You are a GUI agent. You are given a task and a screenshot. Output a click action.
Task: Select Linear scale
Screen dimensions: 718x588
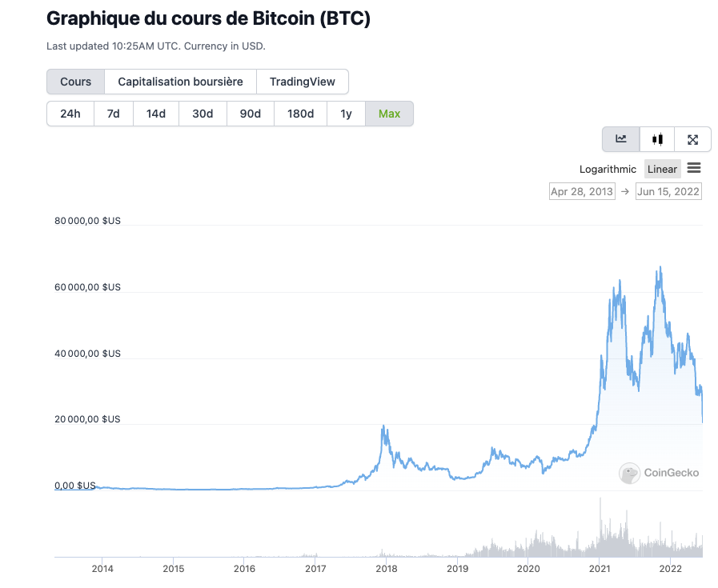tap(662, 169)
